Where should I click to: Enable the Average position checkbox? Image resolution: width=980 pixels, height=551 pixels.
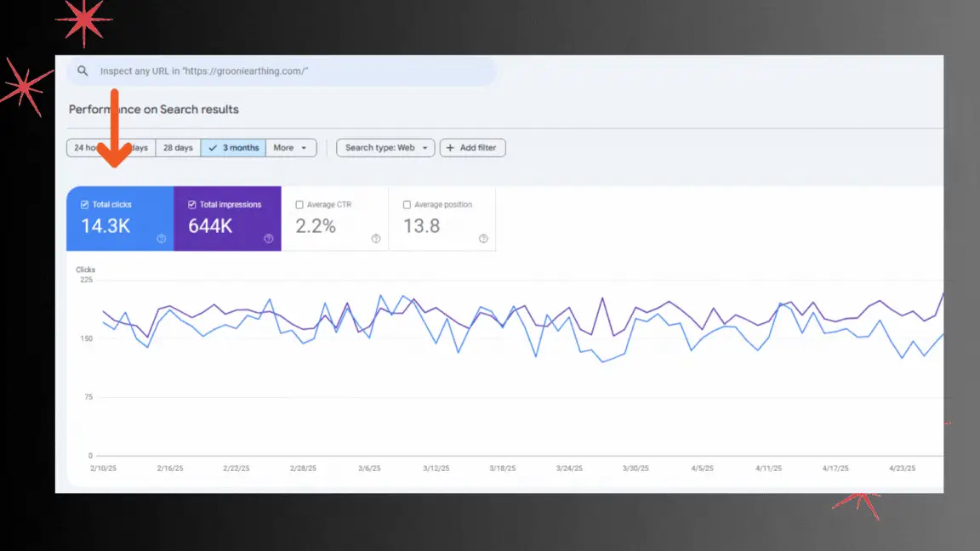click(x=407, y=204)
